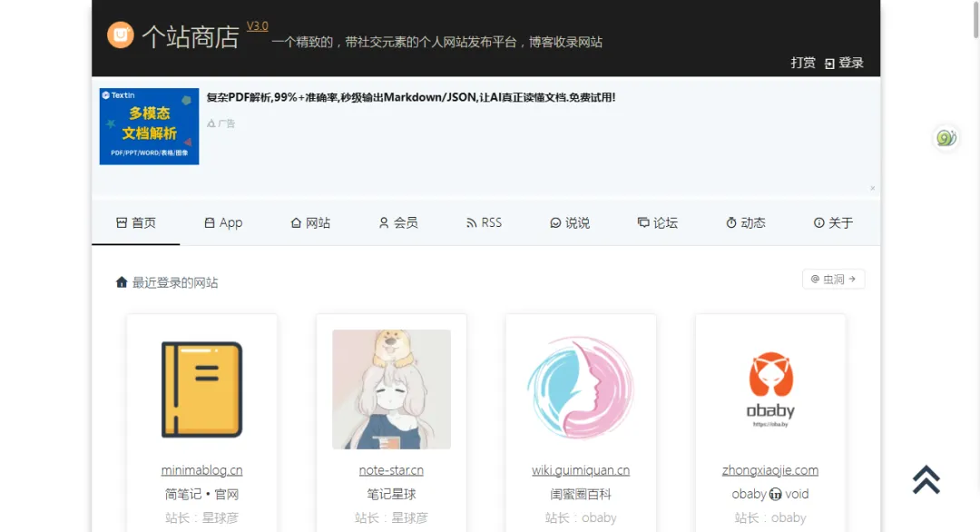Screen dimensions: 980x532
Task: Click the 笔记星球 site title
Action: [391, 494]
